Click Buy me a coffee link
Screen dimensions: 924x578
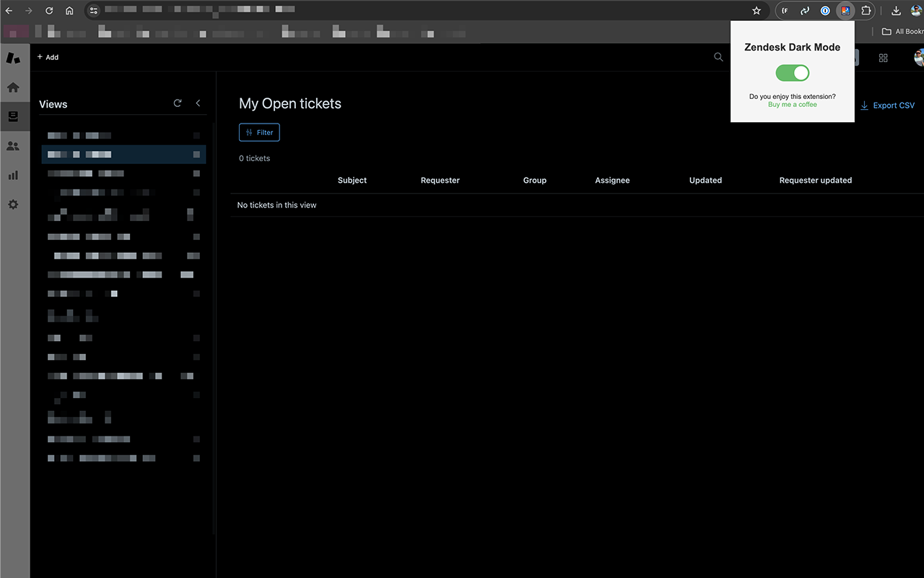click(x=792, y=104)
